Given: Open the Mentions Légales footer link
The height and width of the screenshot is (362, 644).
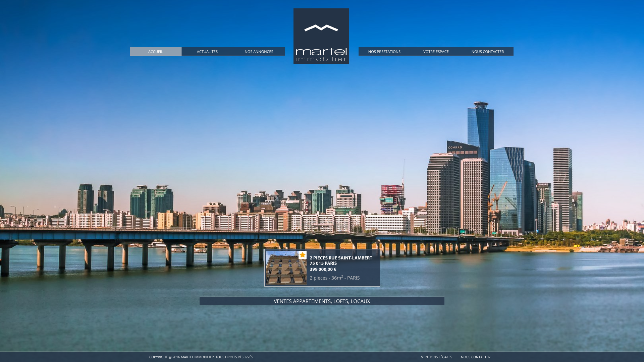Looking at the screenshot, I should pos(436,357).
